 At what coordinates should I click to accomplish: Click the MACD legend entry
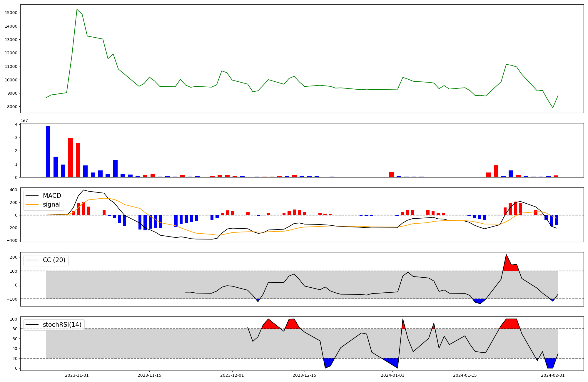[x=52, y=196]
